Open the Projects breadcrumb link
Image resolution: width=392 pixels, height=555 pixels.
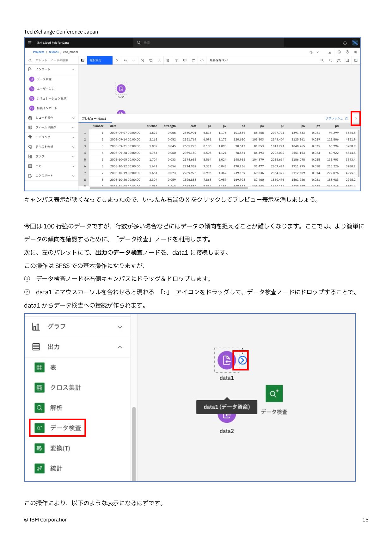(x=39, y=52)
